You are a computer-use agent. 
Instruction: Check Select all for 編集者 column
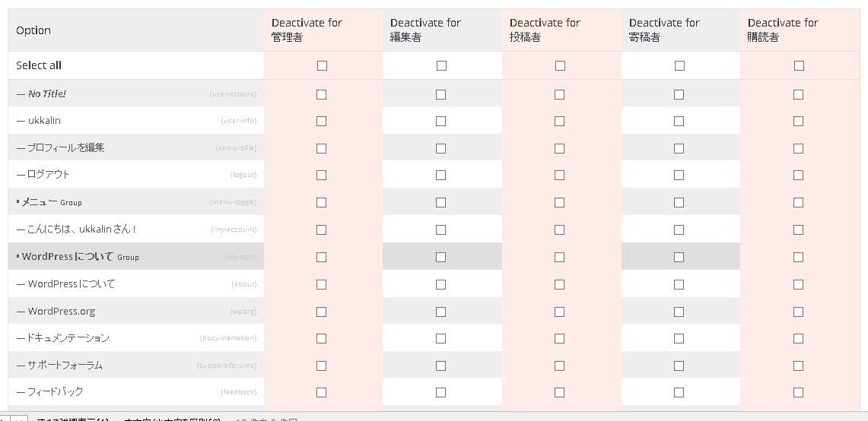click(x=441, y=66)
